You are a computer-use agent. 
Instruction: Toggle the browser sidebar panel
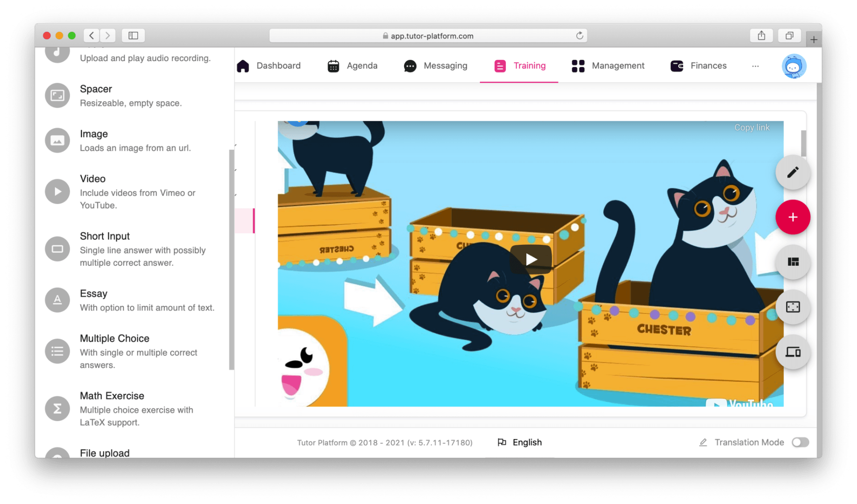click(x=133, y=35)
